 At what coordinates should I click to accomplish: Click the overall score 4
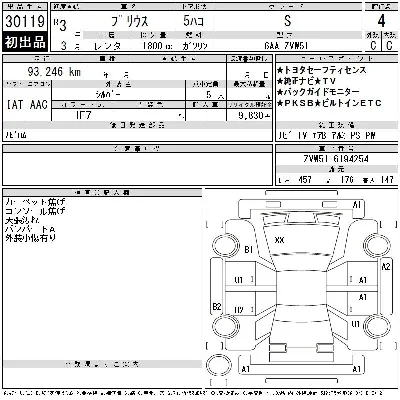(x=381, y=21)
